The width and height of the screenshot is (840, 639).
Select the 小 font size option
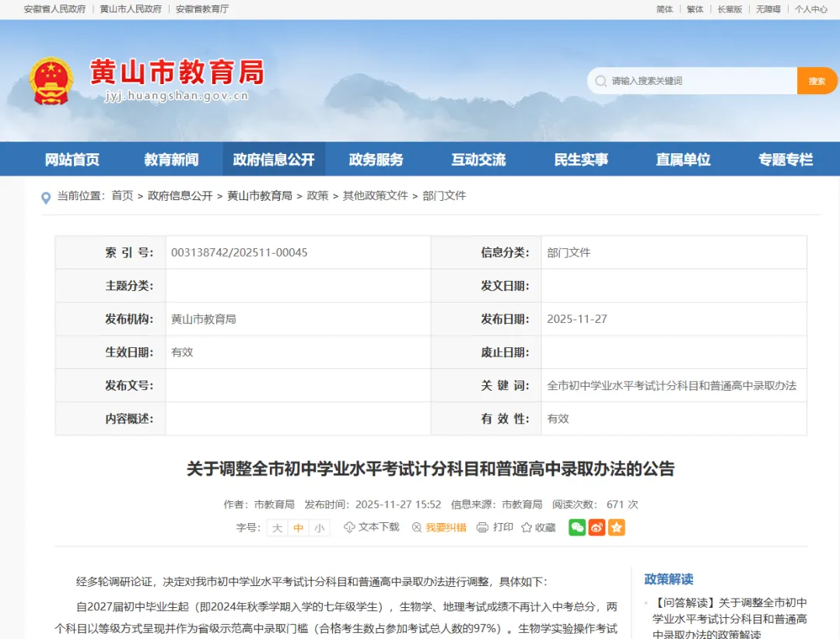(x=319, y=527)
